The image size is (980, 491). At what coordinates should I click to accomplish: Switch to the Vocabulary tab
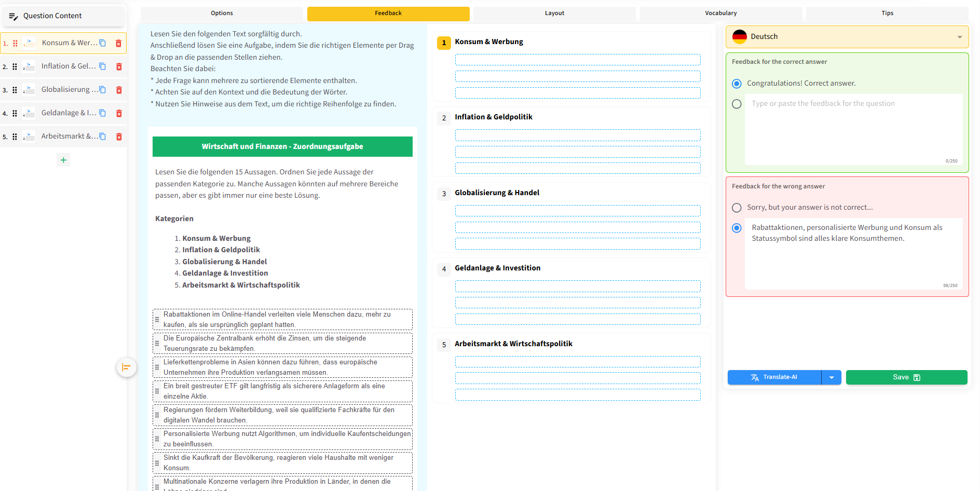pos(720,13)
